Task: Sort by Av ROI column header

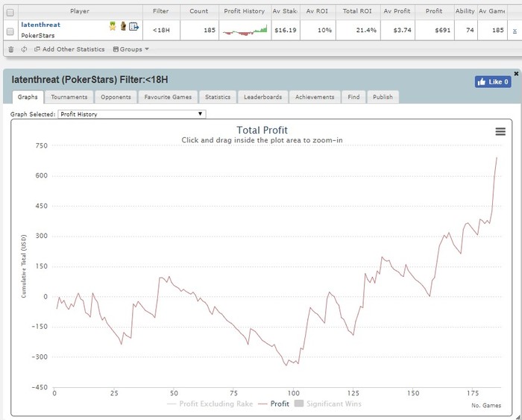Action: pos(317,11)
